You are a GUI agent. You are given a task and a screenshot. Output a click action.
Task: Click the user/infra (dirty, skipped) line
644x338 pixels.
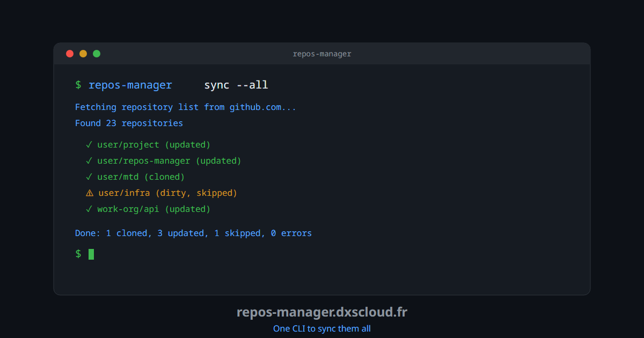click(x=162, y=193)
